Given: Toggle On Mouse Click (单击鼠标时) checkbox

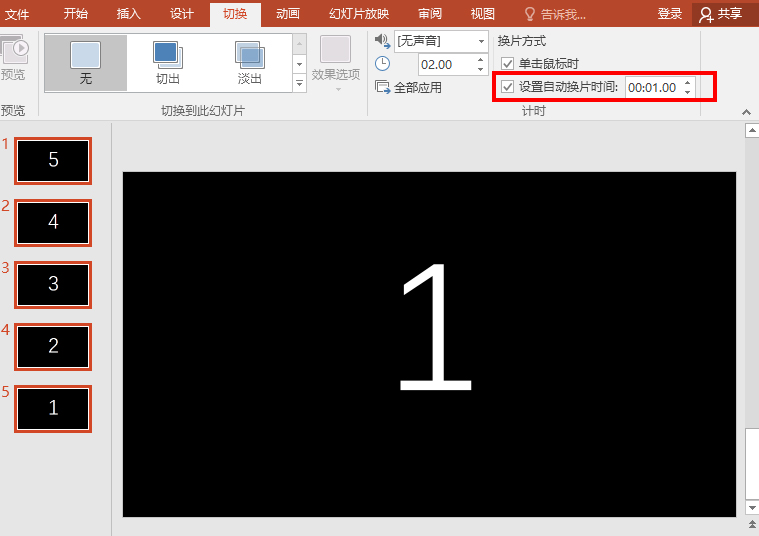Looking at the screenshot, I should tap(507, 63).
